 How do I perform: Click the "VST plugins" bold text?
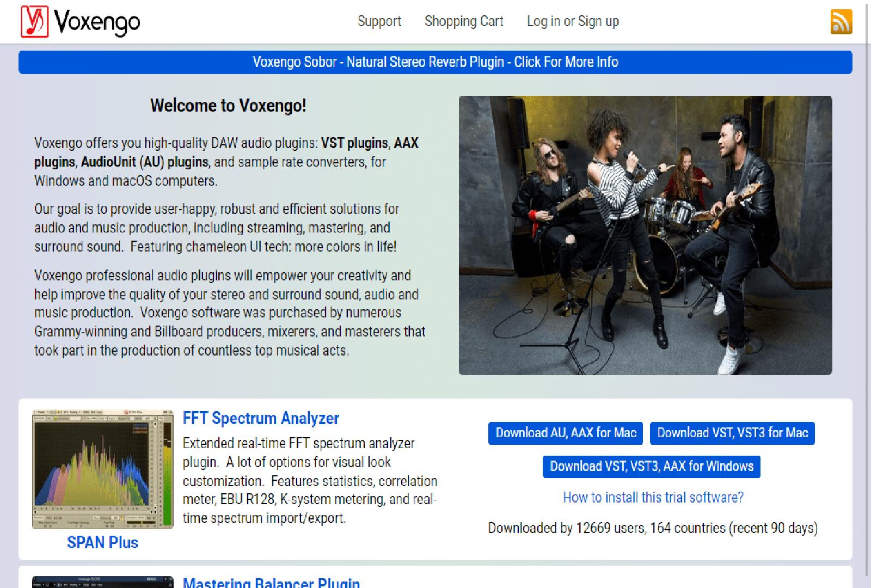(354, 143)
